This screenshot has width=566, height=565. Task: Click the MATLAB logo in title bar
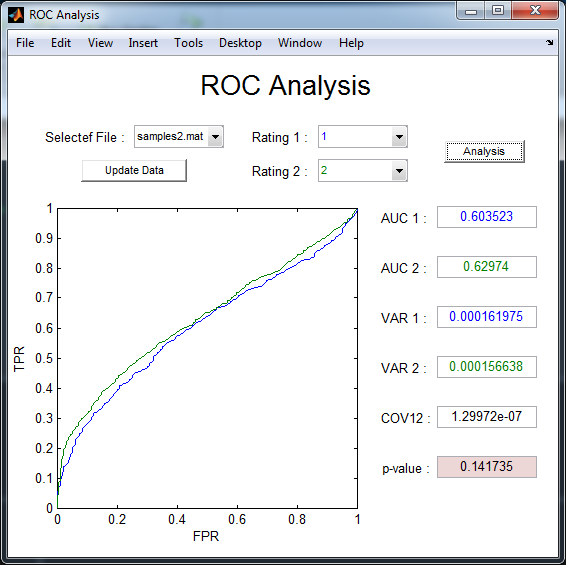coord(16,15)
